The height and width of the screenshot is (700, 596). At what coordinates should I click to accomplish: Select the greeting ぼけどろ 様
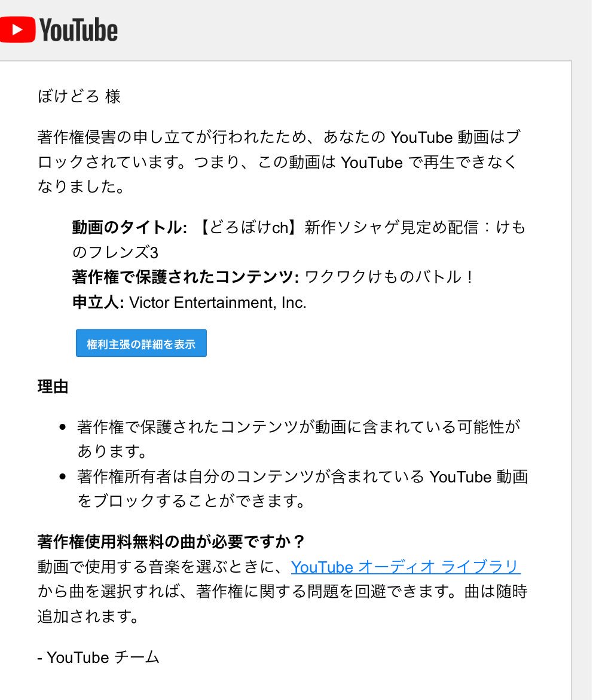80,97
